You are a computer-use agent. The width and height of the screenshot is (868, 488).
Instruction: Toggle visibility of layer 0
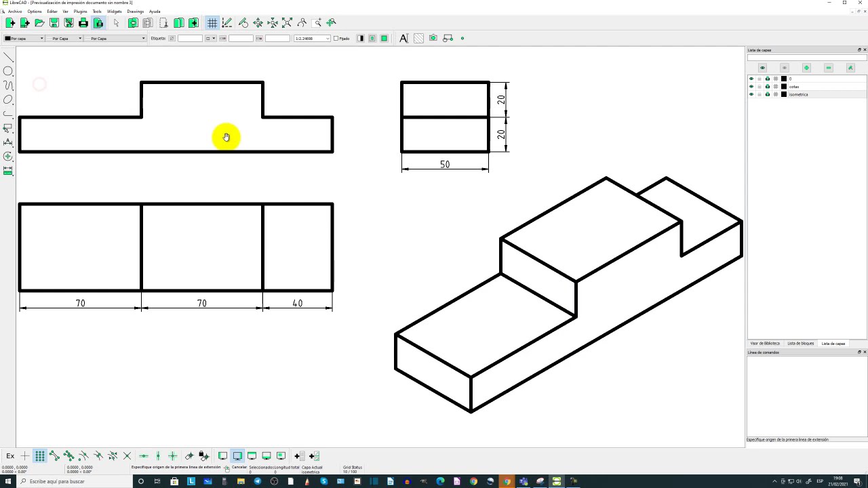(x=751, y=79)
